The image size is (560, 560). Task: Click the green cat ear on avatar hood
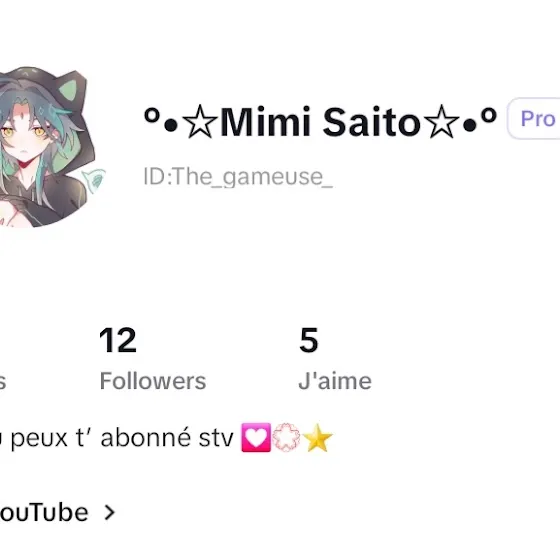click(68, 90)
